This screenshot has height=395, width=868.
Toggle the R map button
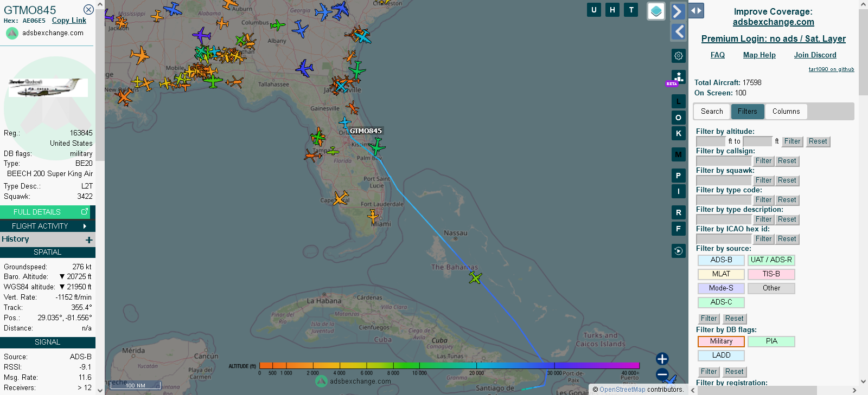[x=679, y=212]
